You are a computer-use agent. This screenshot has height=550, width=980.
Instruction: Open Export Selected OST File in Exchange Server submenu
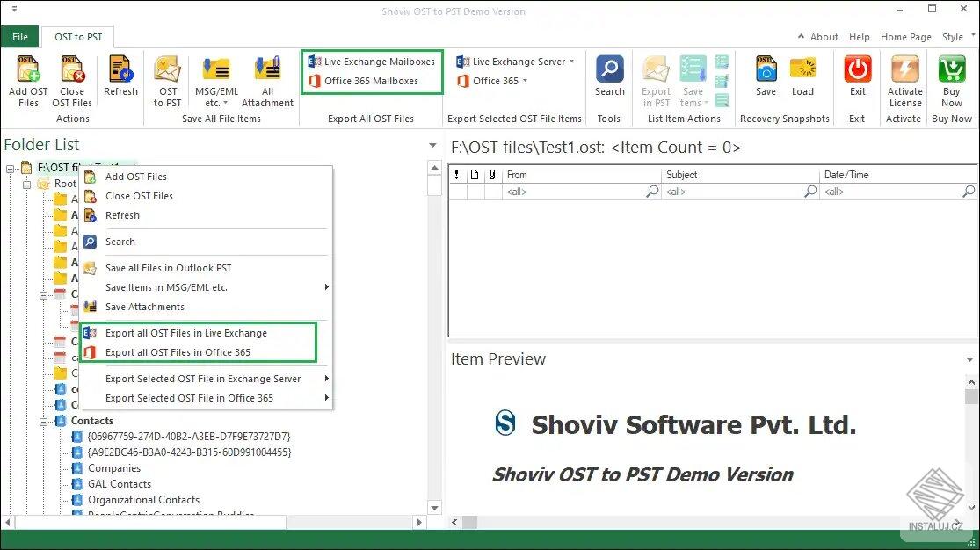click(205, 378)
